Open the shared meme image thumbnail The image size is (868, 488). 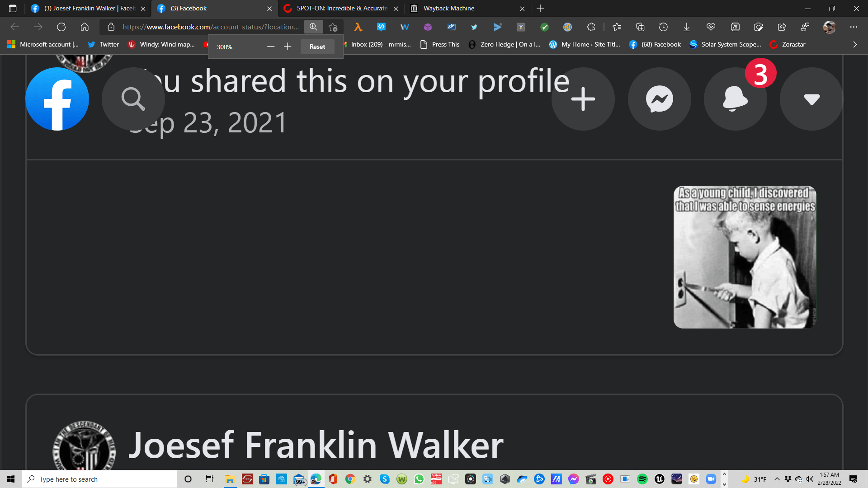pyautogui.click(x=745, y=257)
